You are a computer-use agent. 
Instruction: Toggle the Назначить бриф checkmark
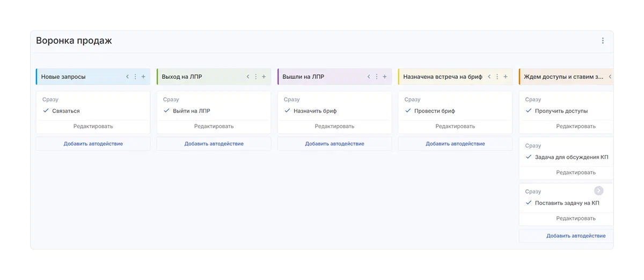(x=288, y=111)
